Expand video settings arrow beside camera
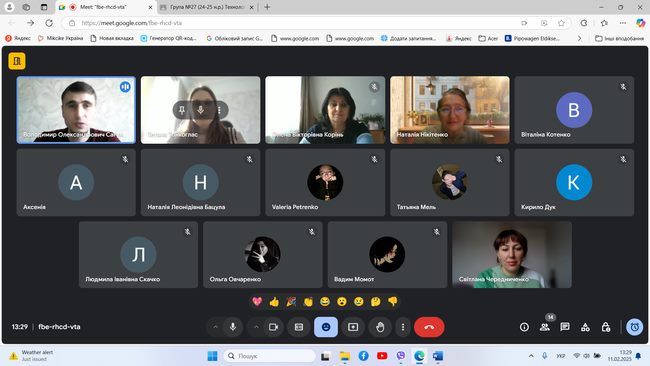Screen dimensions: 650x366 [256, 327]
